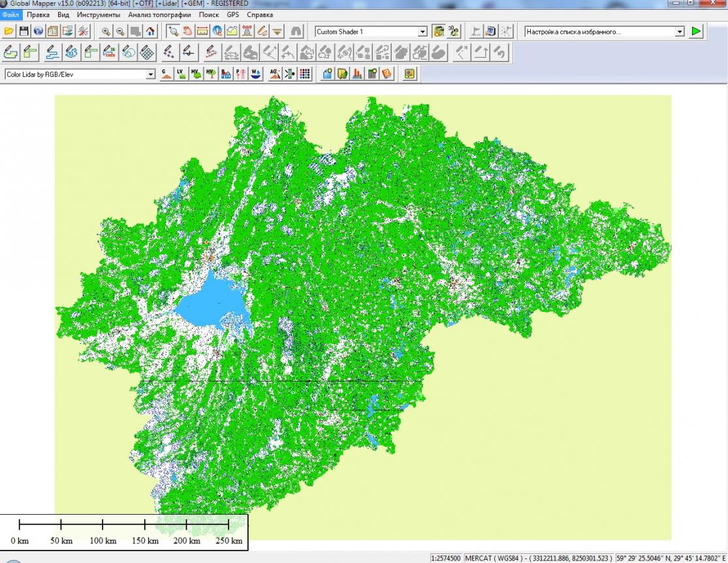The height and width of the screenshot is (563, 728).
Task: Click the Open Data File folder icon
Action: [9, 31]
